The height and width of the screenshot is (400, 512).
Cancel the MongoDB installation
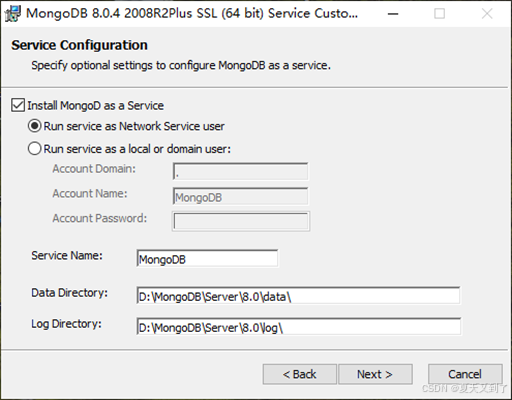pyautogui.click(x=465, y=374)
